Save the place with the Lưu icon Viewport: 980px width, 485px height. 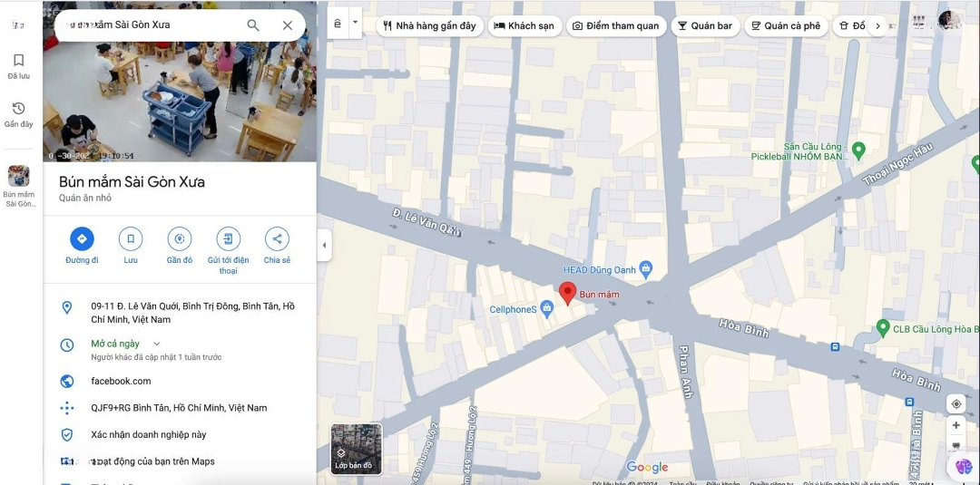click(131, 239)
